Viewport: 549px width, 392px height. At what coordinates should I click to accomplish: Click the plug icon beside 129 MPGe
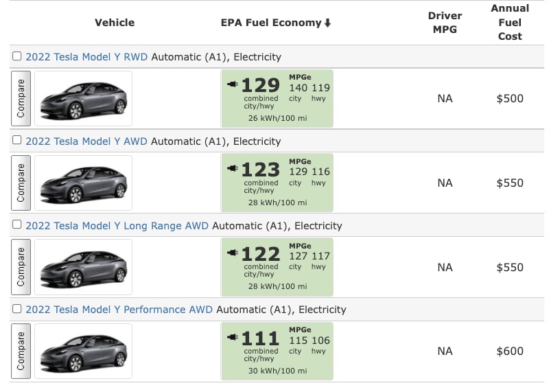point(233,84)
